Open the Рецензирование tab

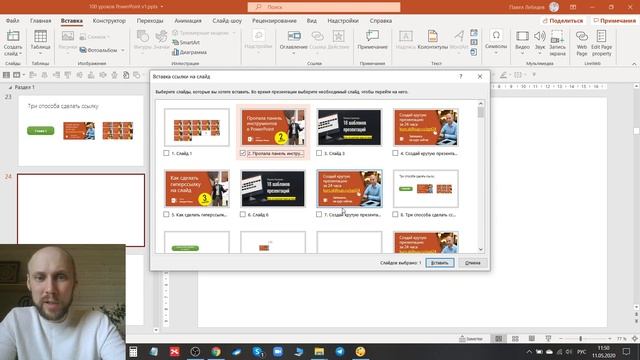(x=274, y=20)
